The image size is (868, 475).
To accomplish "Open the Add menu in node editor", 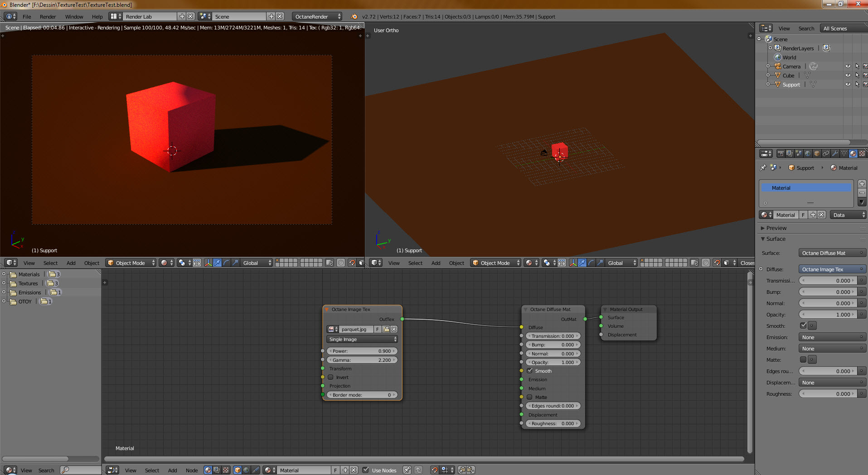I will 172,470.
